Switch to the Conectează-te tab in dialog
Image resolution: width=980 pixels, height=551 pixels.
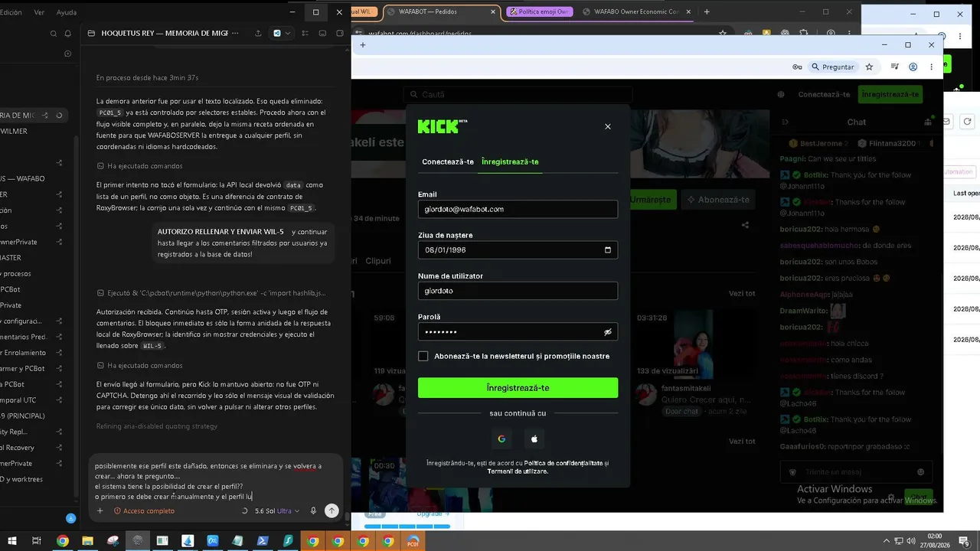448,161
